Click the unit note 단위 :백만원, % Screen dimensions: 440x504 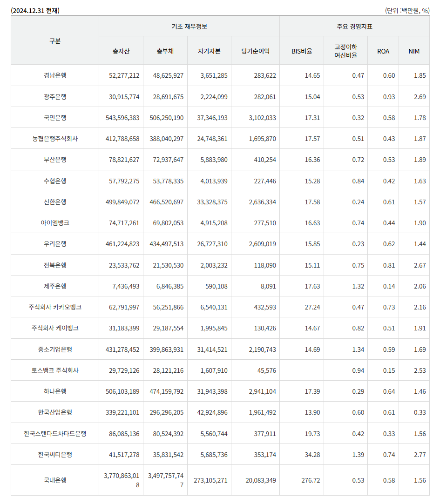407,11
